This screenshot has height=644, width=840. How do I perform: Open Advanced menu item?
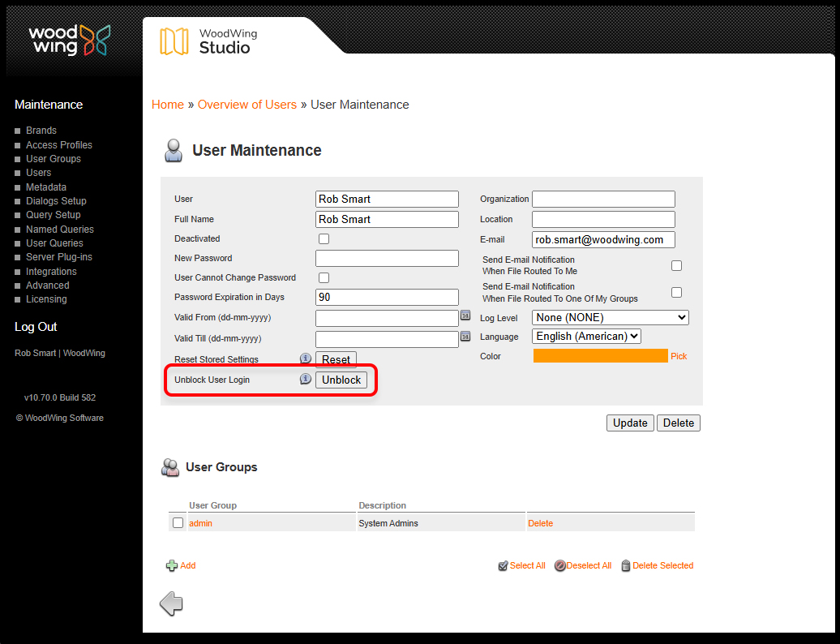coord(48,286)
